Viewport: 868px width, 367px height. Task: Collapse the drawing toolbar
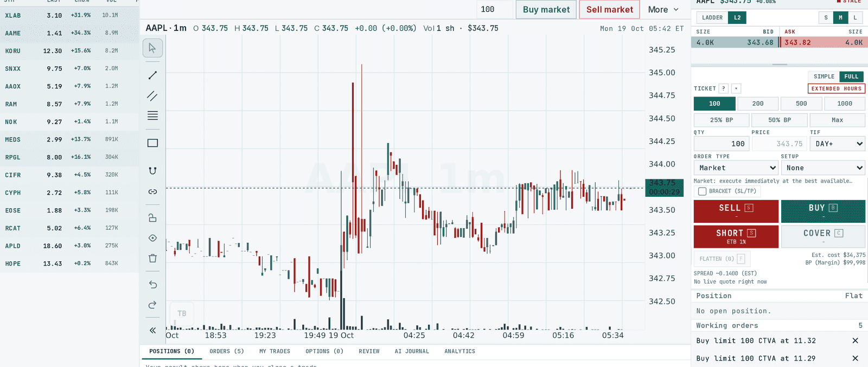tap(152, 330)
